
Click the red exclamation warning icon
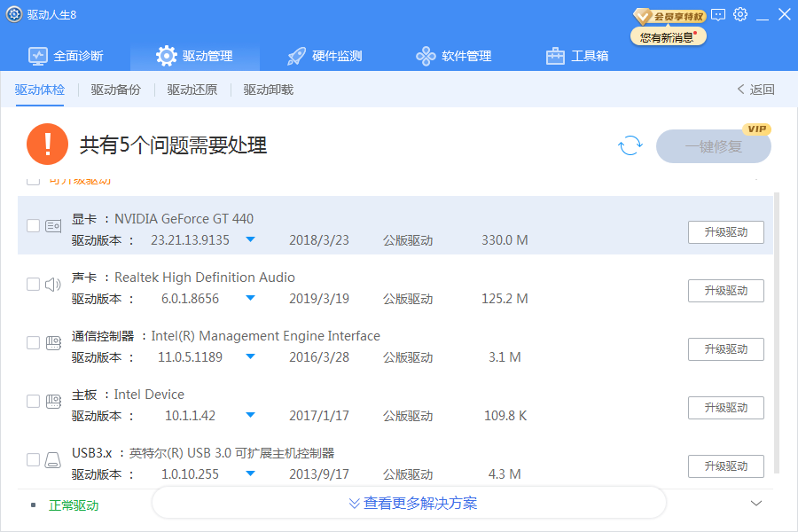48,144
